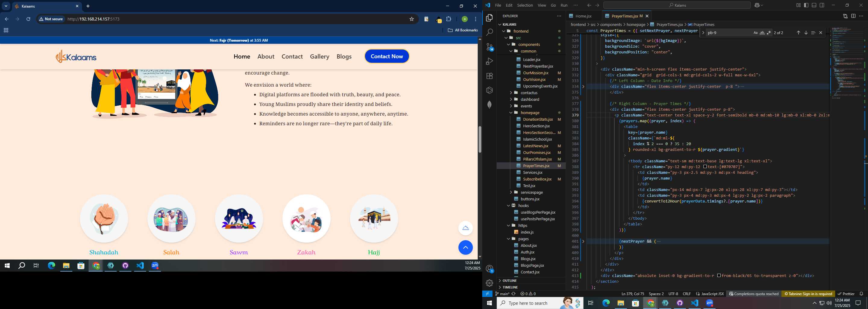Screen dimensions: 868x309
Task: Open Accounts icon in activity bar
Action: click(x=489, y=269)
